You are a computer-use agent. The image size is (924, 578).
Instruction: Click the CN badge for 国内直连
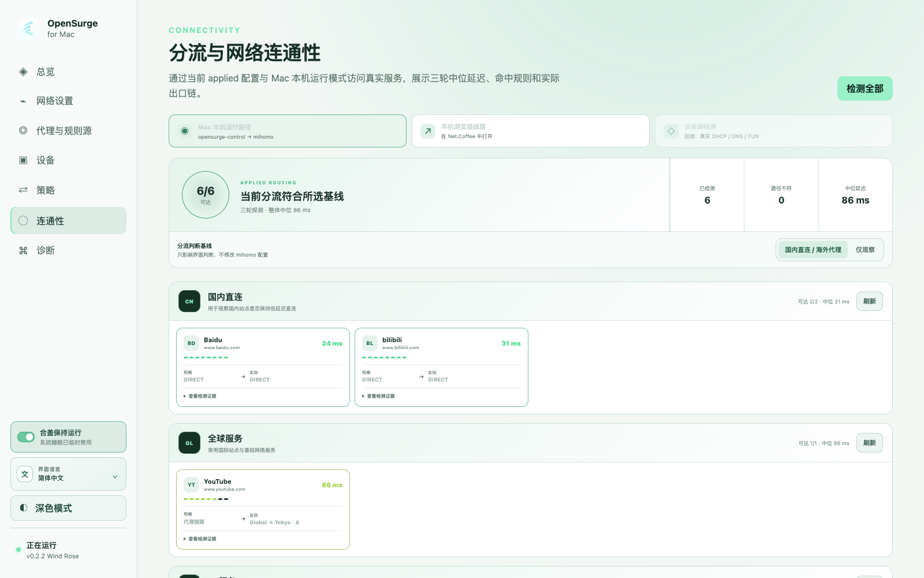(189, 301)
